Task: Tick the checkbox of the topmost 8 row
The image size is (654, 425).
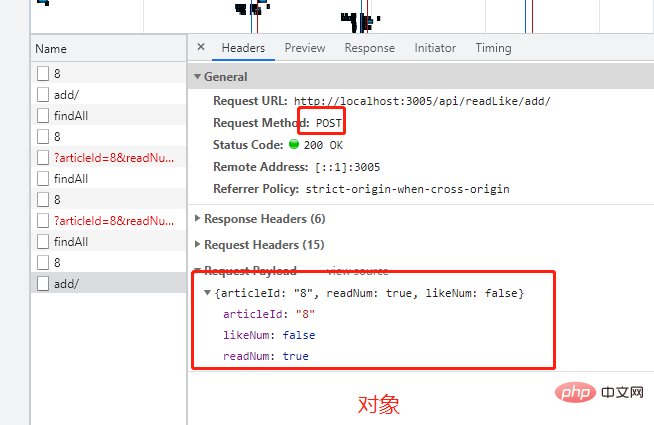Action: 43,73
